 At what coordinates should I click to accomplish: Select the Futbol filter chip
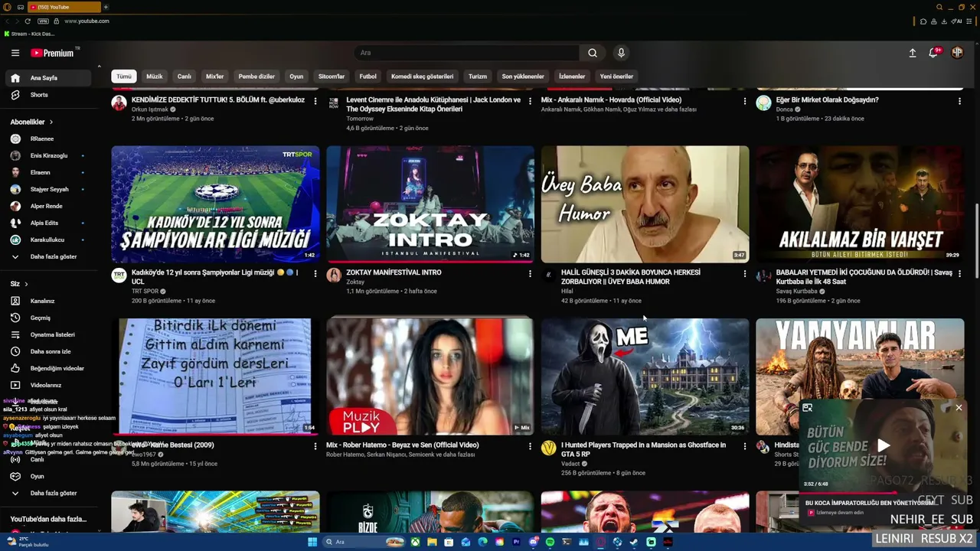coord(368,77)
